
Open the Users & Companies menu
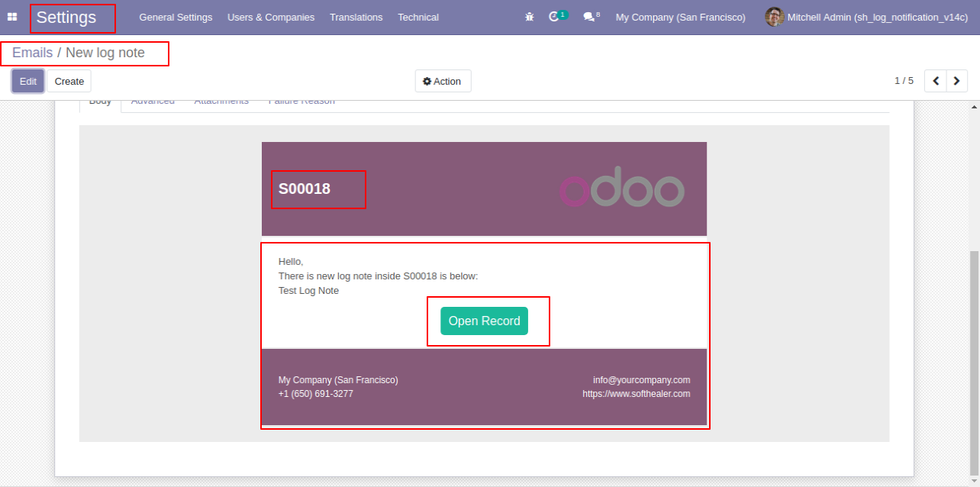[x=271, y=17]
